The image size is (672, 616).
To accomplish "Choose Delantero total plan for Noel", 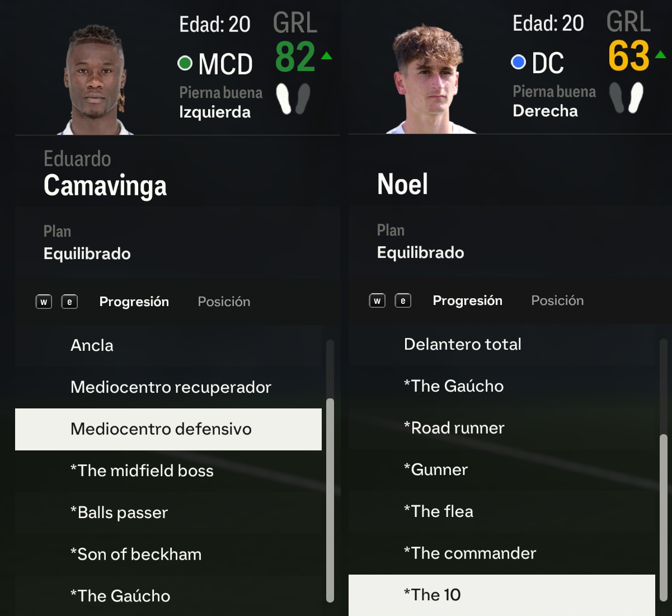I will coord(462,344).
